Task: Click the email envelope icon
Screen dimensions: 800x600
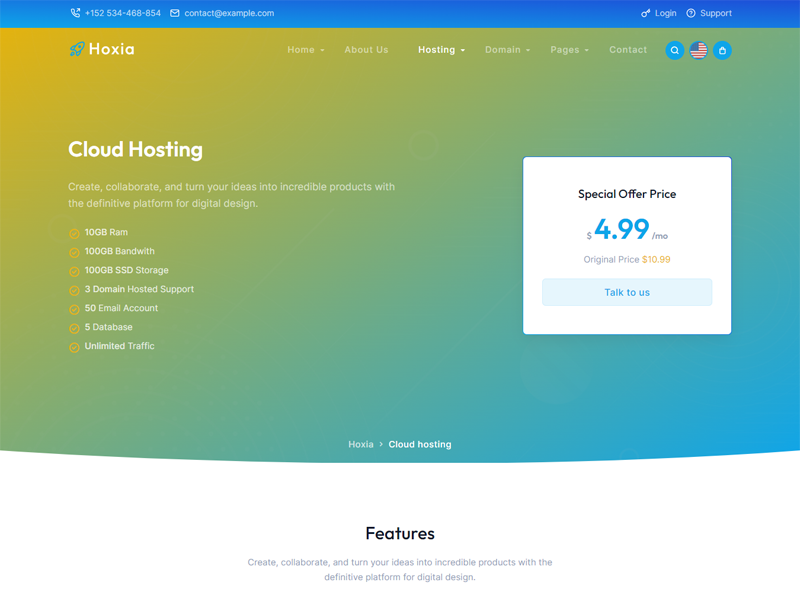Action: coord(175,13)
